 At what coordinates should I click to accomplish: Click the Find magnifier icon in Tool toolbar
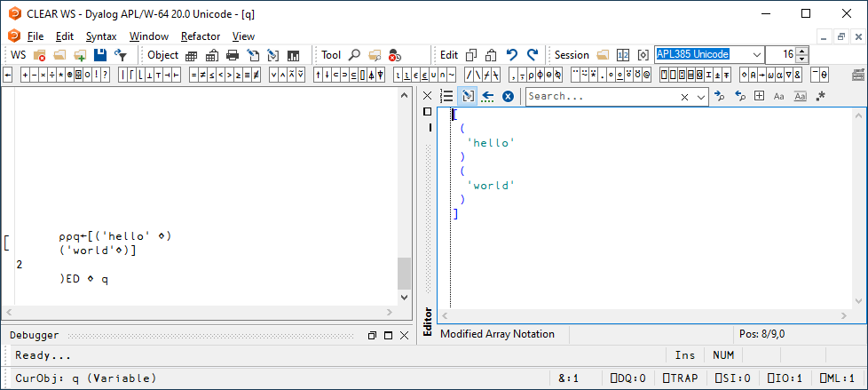(x=355, y=55)
